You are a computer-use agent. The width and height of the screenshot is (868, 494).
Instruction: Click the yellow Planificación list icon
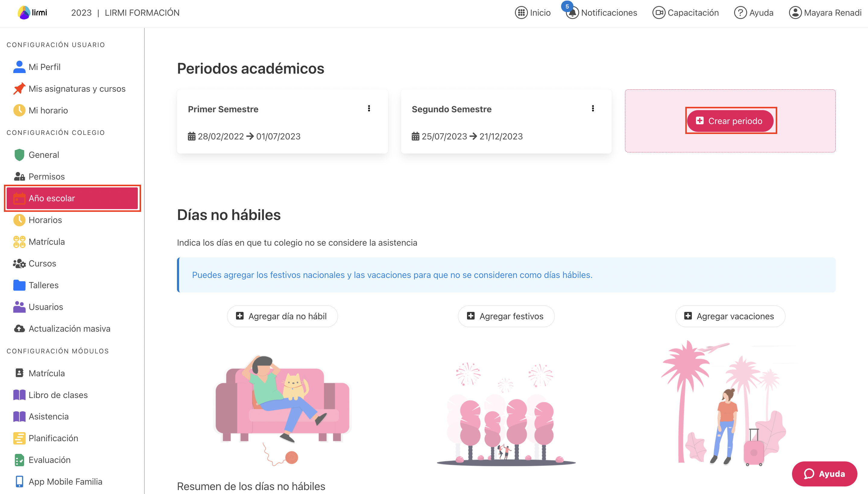(19, 438)
